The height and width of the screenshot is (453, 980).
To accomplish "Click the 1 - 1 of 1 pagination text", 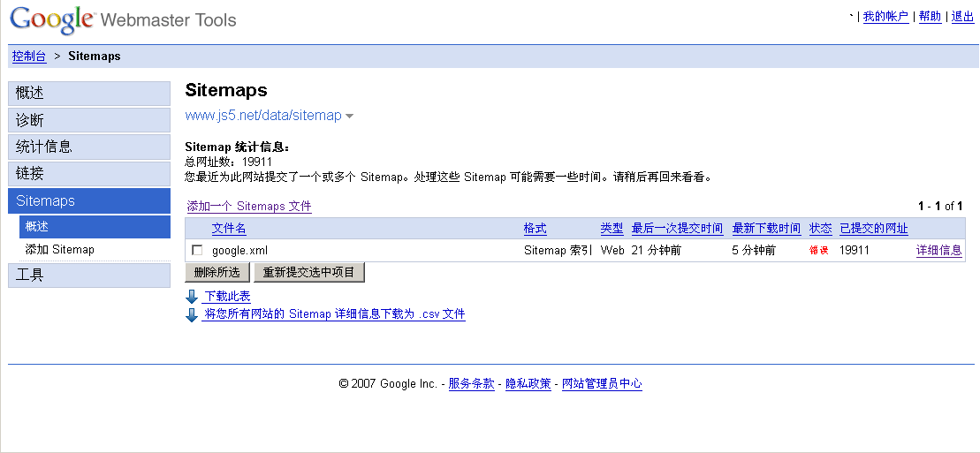I will pyautogui.click(x=940, y=207).
